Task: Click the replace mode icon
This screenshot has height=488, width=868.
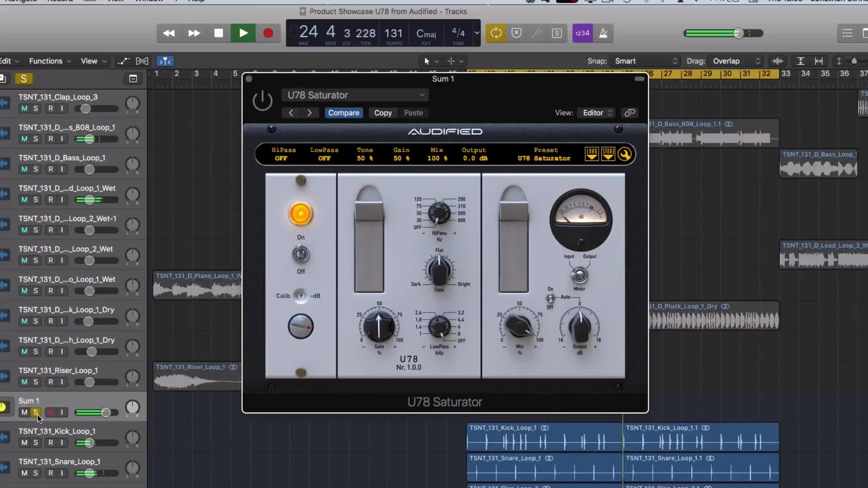Action: tap(516, 33)
